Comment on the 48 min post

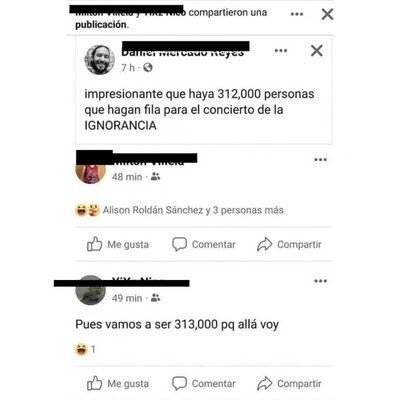click(x=204, y=244)
